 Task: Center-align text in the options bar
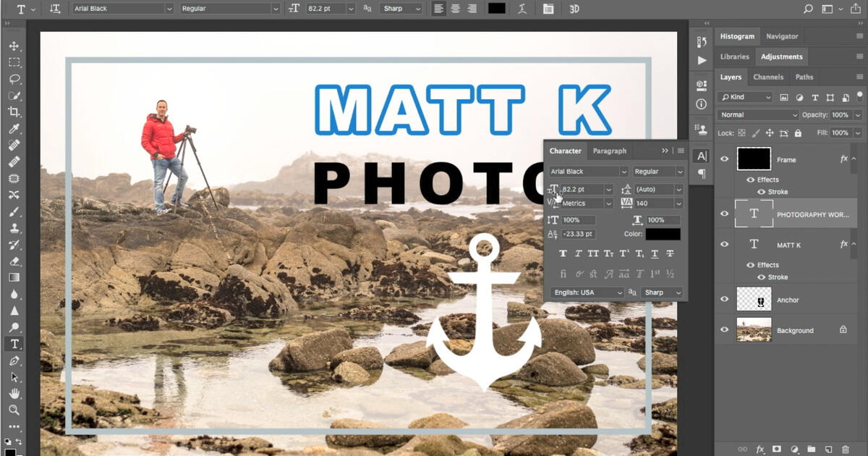click(455, 9)
